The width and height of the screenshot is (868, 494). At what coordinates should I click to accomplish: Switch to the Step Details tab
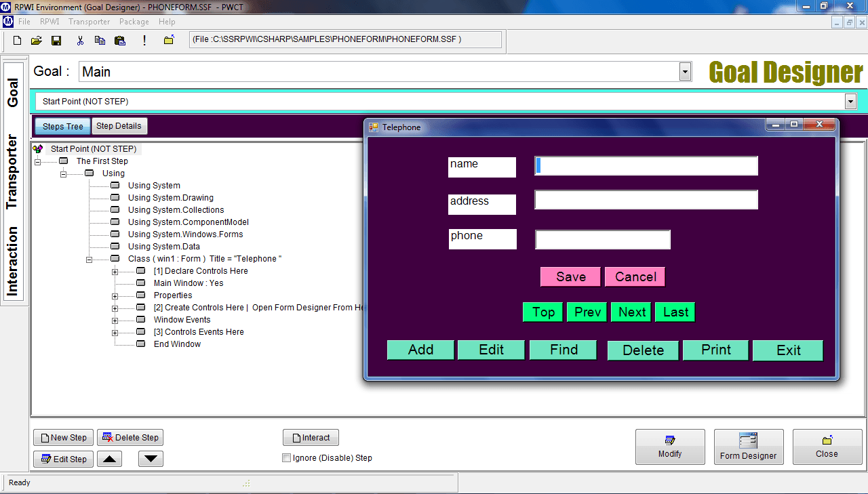point(119,125)
